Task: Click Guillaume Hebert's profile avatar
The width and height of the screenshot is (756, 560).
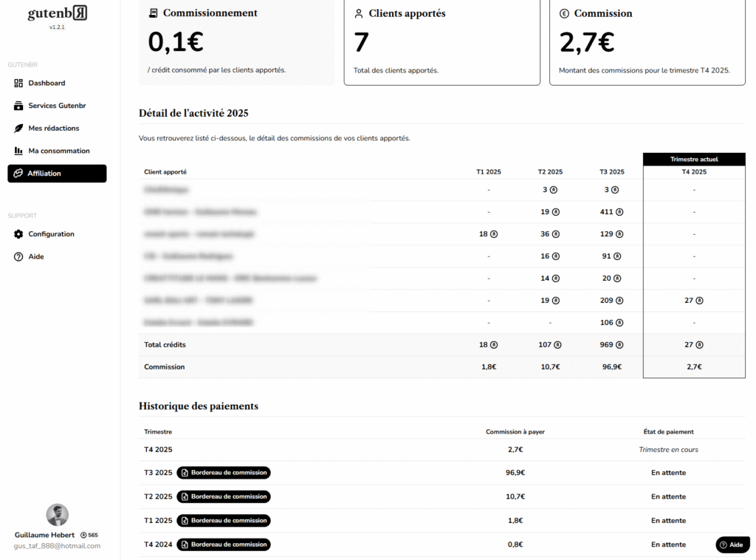Action: pos(57,515)
